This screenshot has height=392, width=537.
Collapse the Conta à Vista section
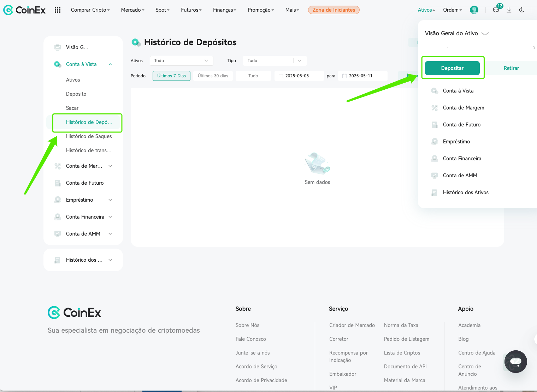pyautogui.click(x=110, y=64)
